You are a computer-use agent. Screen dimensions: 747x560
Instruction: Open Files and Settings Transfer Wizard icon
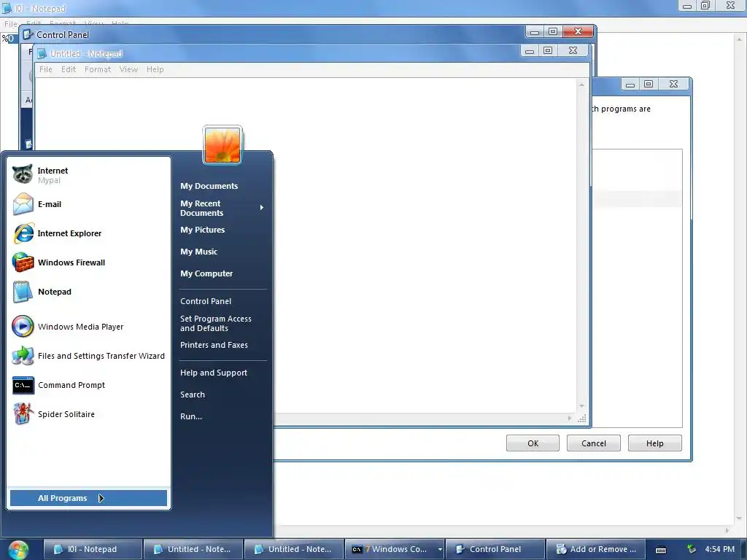[23, 356]
